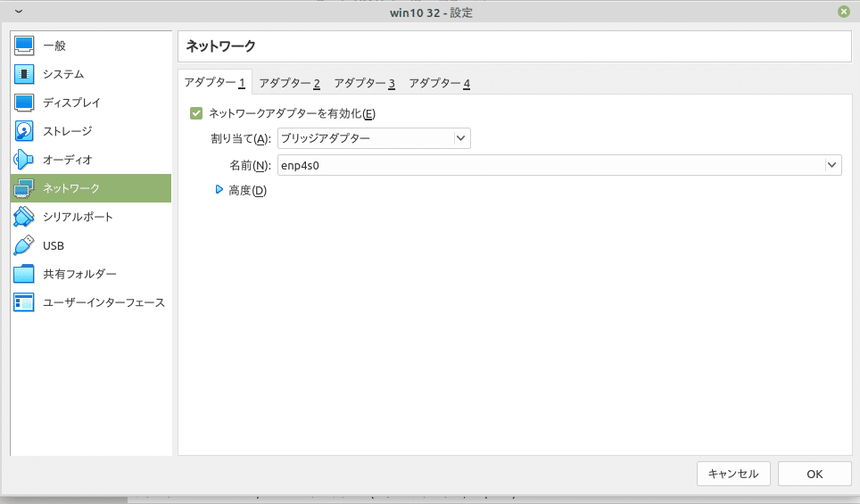Close the win10 32 設定 window
The image size is (860, 504).
click(844, 12)
